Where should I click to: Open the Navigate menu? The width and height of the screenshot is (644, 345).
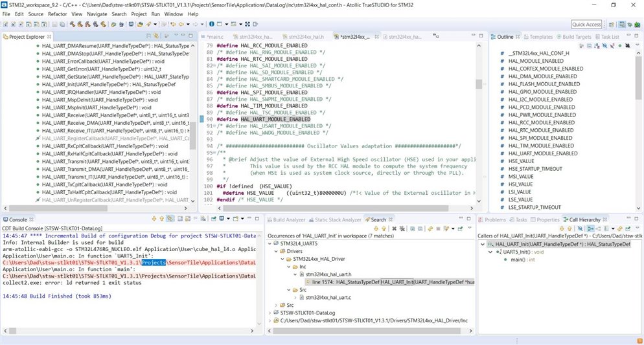tap(97, 14)
